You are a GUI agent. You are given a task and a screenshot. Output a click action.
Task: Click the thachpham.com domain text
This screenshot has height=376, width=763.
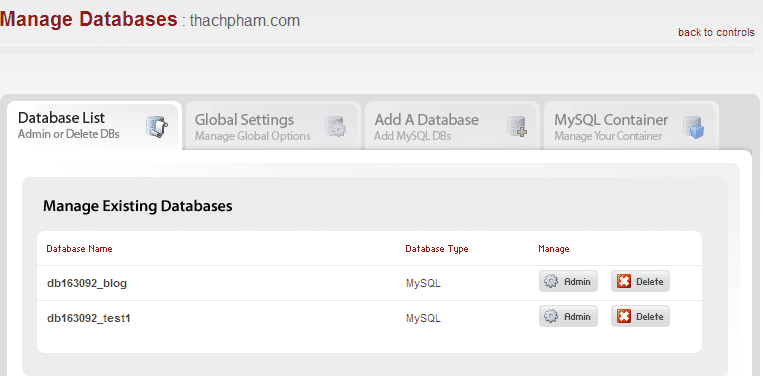[245, 21]
